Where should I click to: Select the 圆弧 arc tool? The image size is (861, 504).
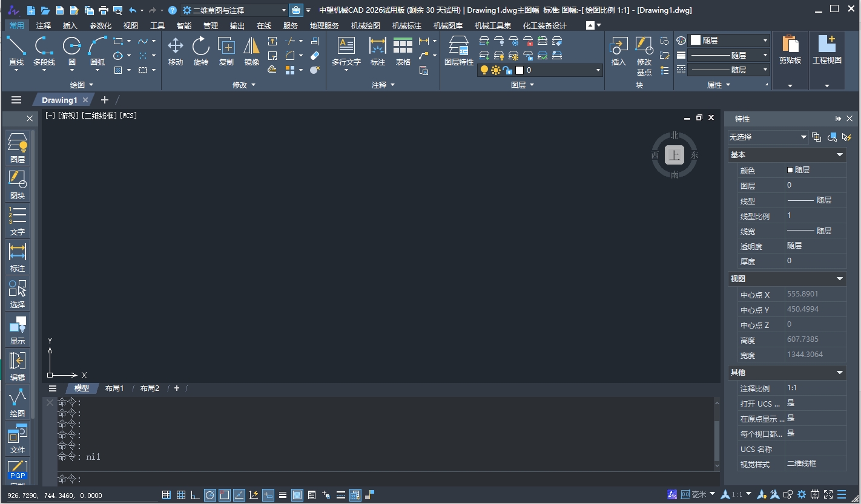(97, 51)
